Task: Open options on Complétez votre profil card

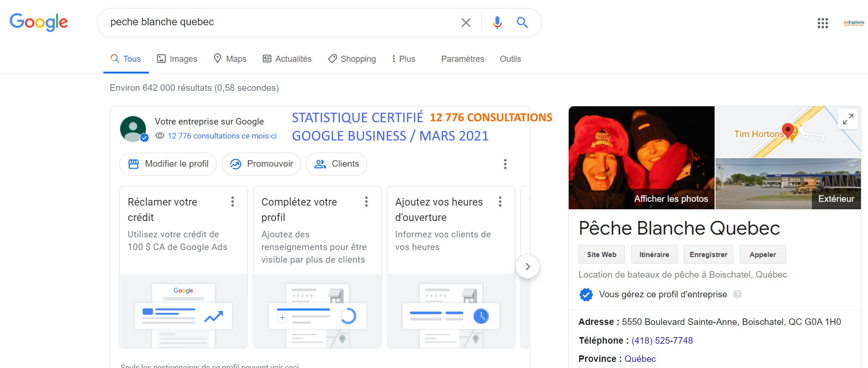Action: pos(366,202)
